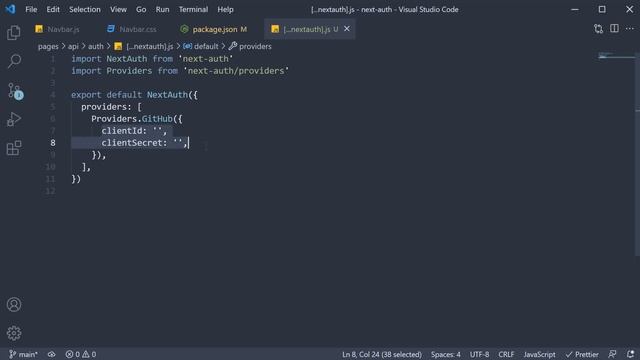Click Ln 8, Col 24 cursor position
640x360 pixels.
click(x=382, y=354)
